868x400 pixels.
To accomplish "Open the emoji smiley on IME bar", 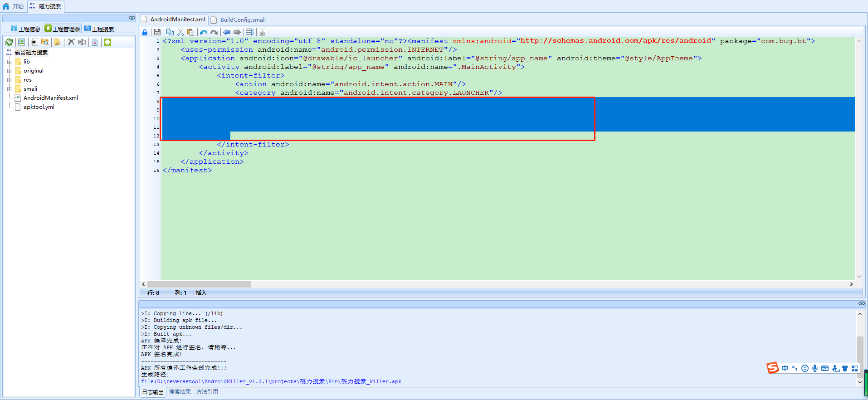I will tap(805, 368).
